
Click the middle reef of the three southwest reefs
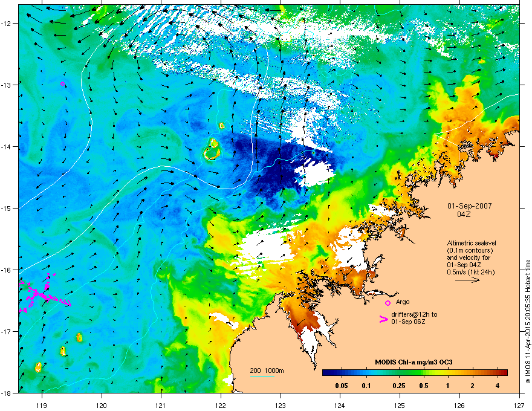pos(63,351)
